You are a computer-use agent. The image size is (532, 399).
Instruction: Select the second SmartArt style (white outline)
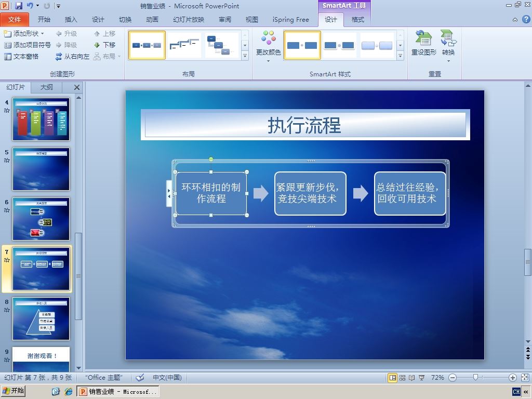(339, 45)
